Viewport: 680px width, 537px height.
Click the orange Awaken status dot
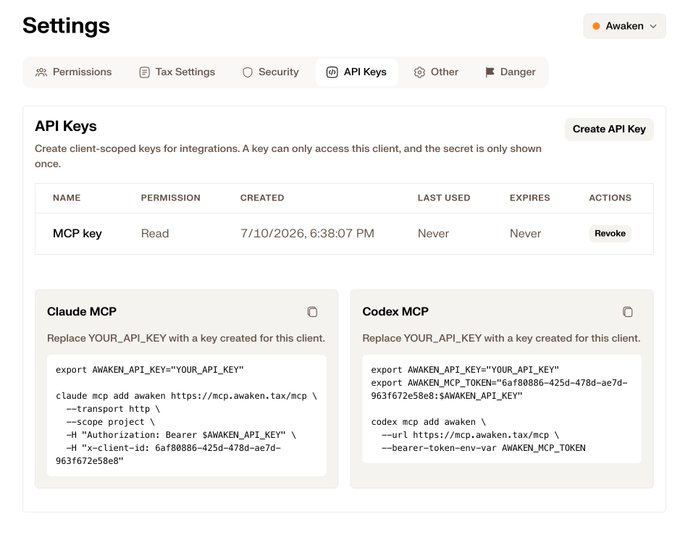tap(596, 26)
